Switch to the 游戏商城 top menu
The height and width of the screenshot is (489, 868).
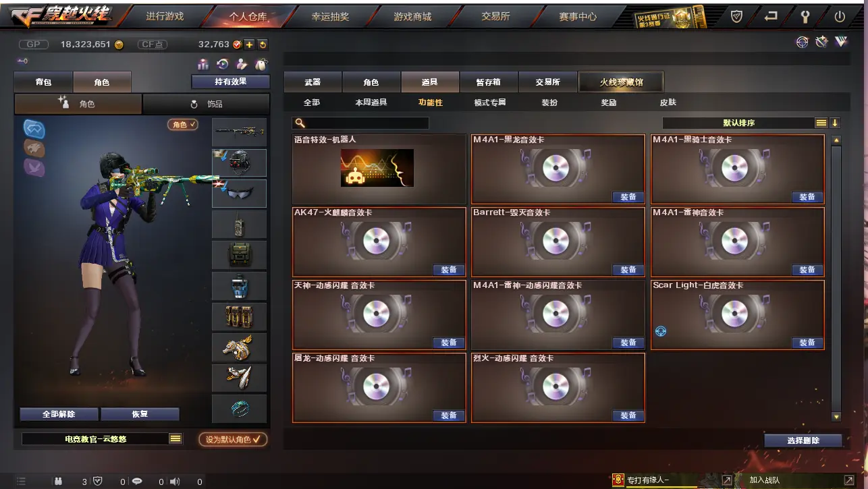[x=412, y=16]
